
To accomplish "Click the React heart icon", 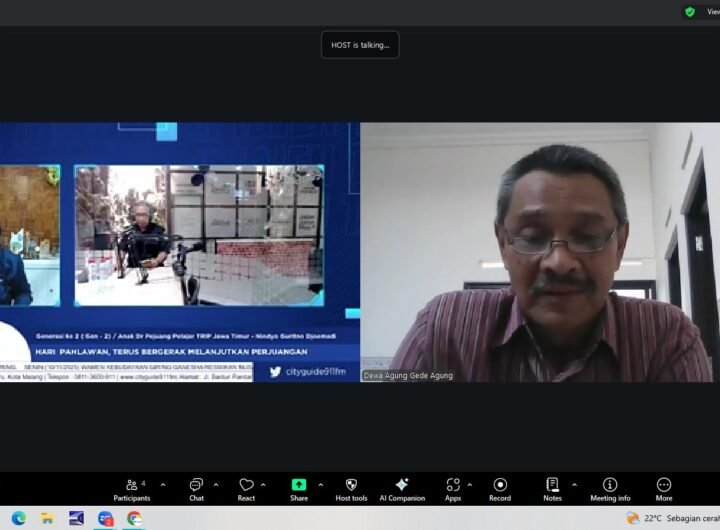I will 246,485.
